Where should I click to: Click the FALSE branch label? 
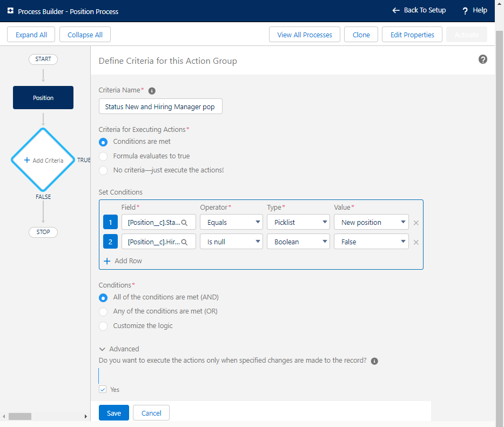point(43,197)
